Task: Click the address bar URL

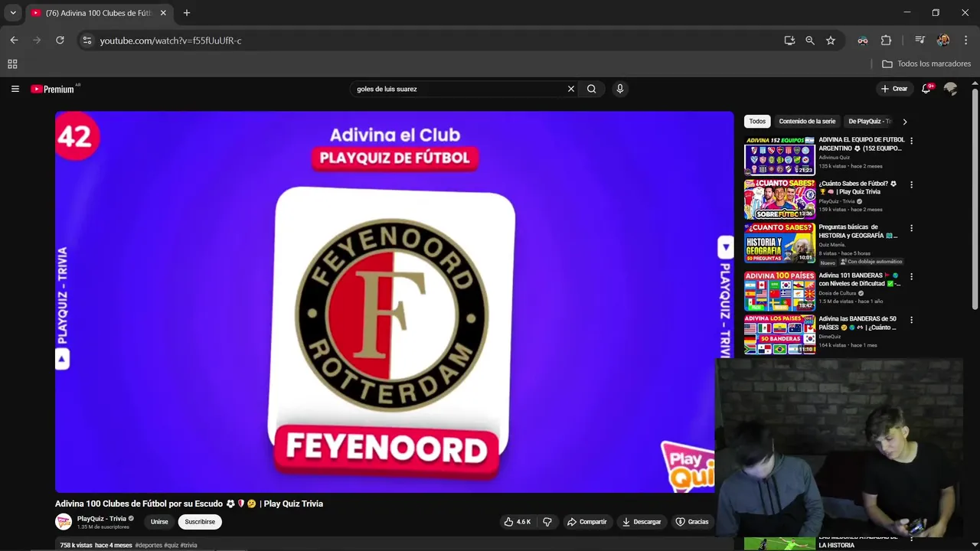Action: (x=171, y=41)
